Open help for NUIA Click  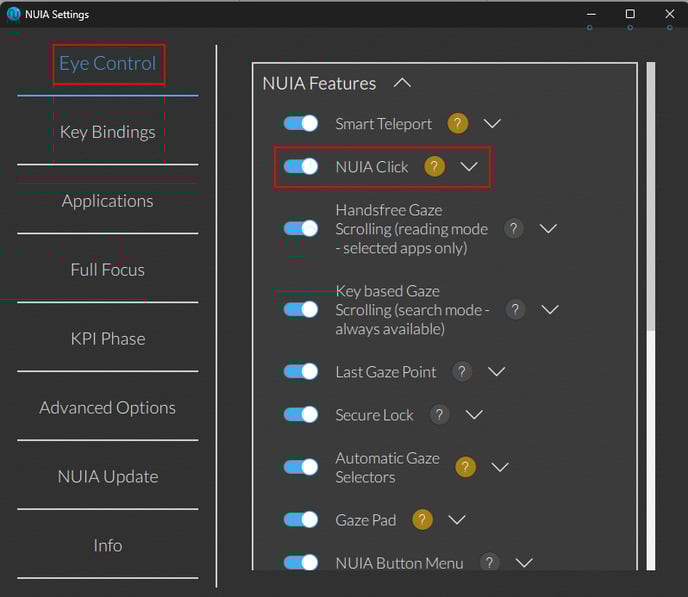coord(434,167)
